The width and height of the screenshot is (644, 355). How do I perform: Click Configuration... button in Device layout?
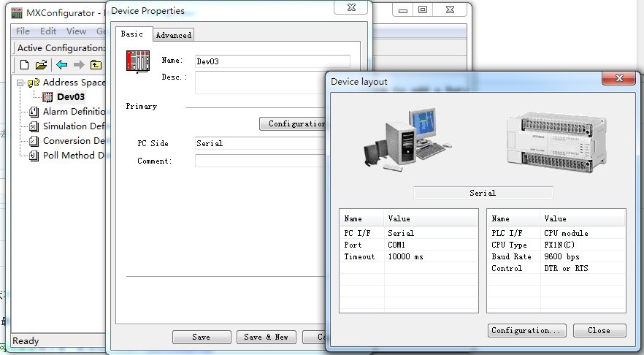(527, 330)
